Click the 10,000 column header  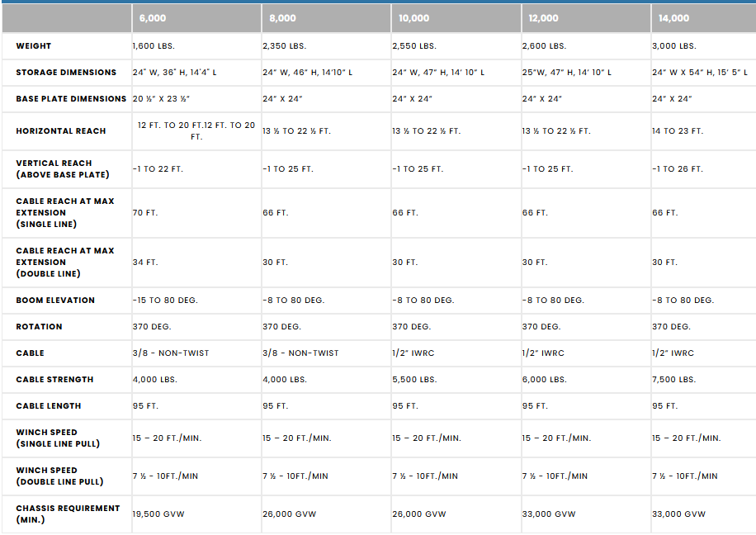click(414, 18)
